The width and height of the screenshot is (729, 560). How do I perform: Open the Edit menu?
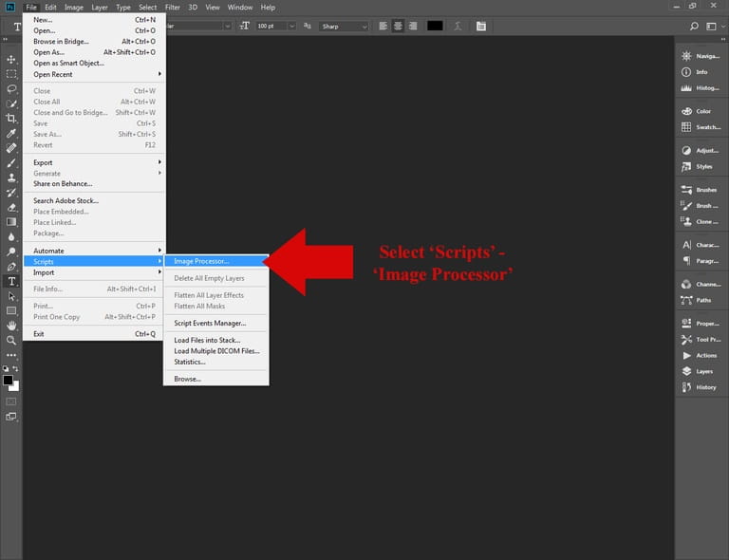tap(50, 8)
